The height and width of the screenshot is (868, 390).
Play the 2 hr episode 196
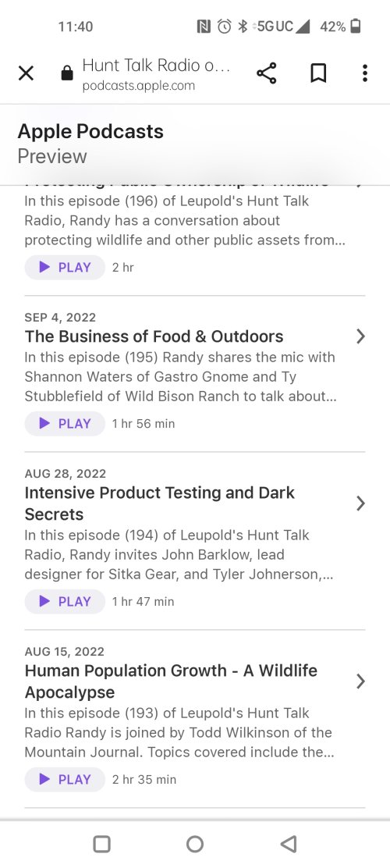[x=65, y=268]
